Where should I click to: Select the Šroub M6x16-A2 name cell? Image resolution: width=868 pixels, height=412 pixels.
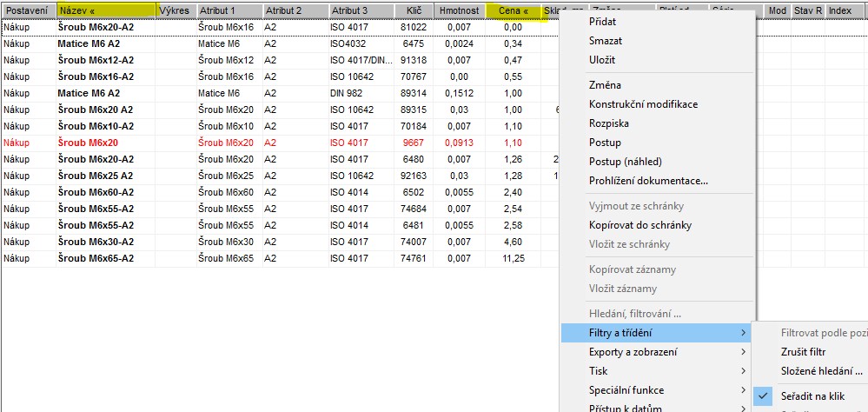(x=106, y=76)
